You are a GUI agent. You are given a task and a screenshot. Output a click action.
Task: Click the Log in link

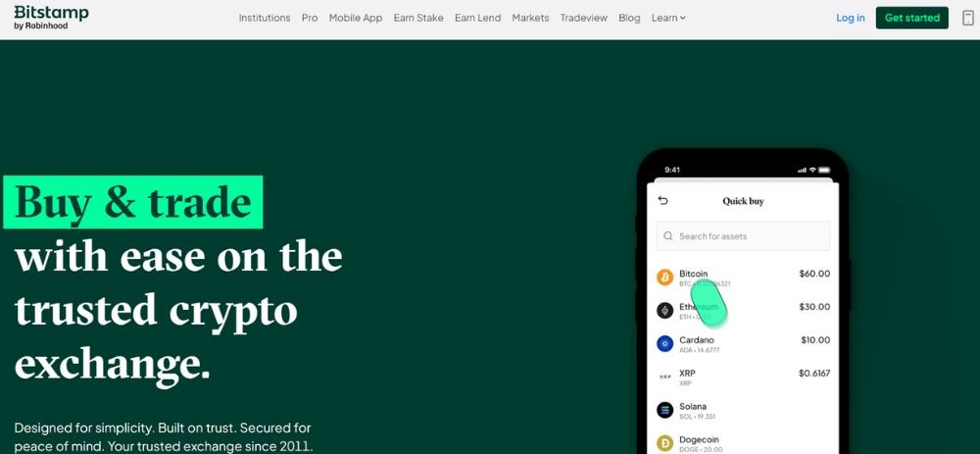(x=850, y=18)
